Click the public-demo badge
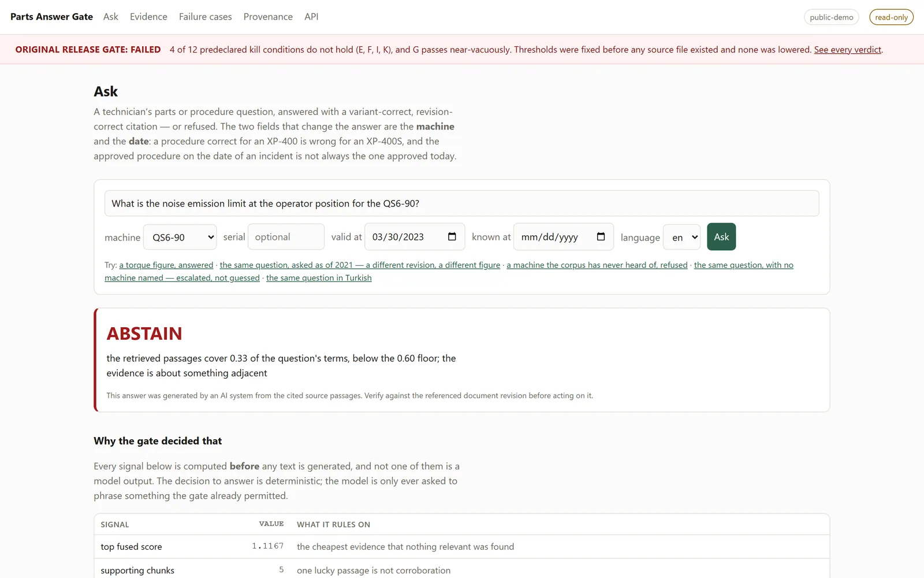This screenshot has width=924, height=578. [x=832, y=17]
